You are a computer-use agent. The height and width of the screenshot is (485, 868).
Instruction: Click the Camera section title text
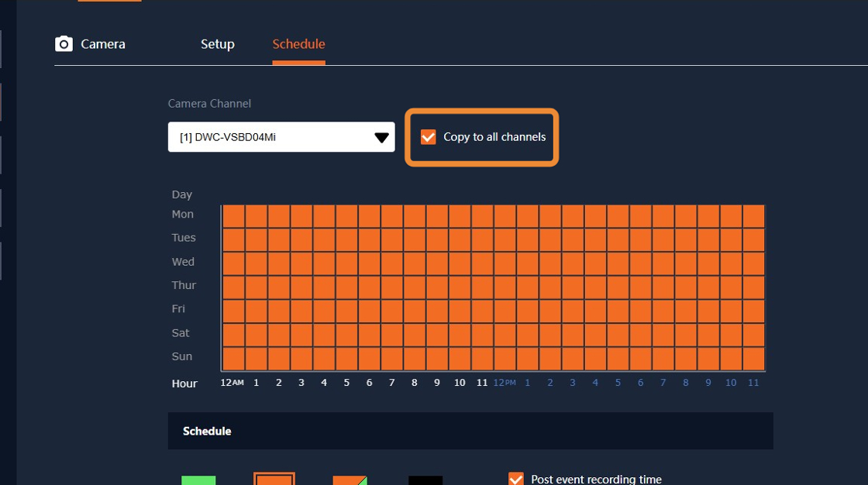click(x=103, y=43)
